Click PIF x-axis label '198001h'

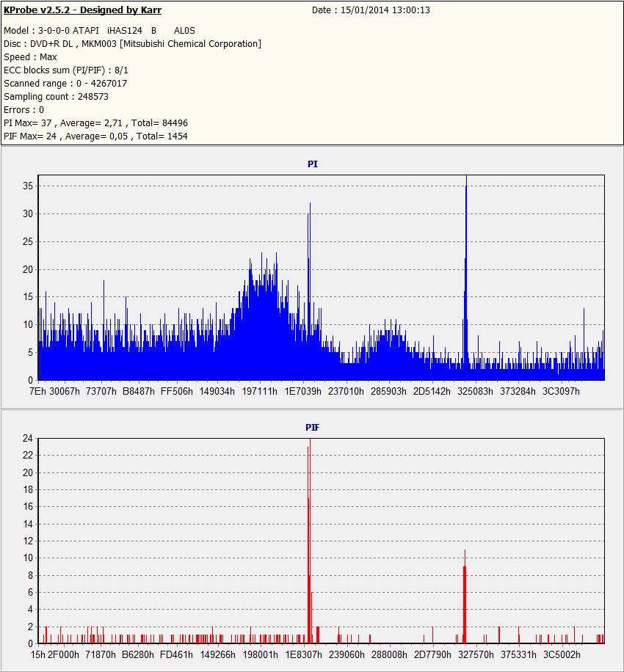tap(261, 655)
